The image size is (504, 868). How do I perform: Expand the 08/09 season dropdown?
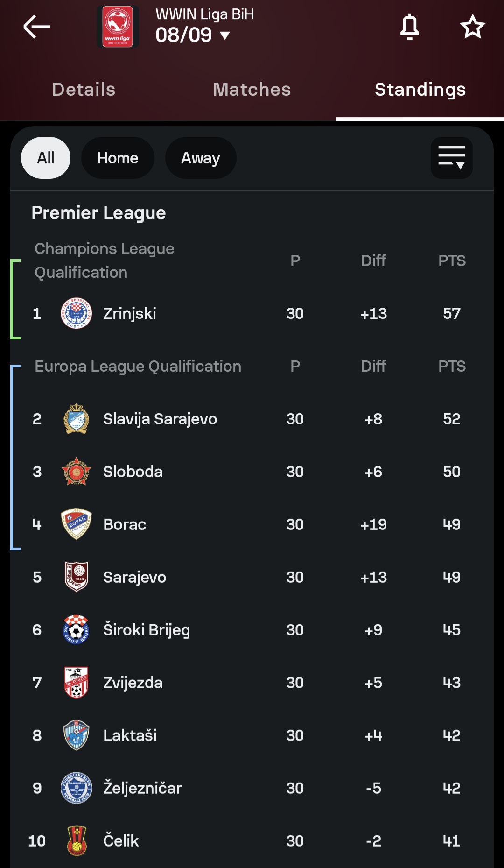coord(193,35)
